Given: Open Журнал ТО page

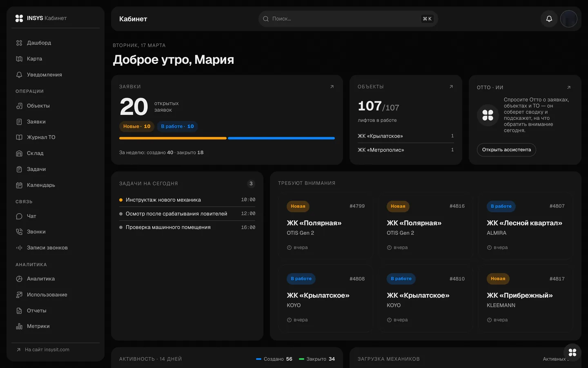Looking at the screenshot, I should pos(56,137).
